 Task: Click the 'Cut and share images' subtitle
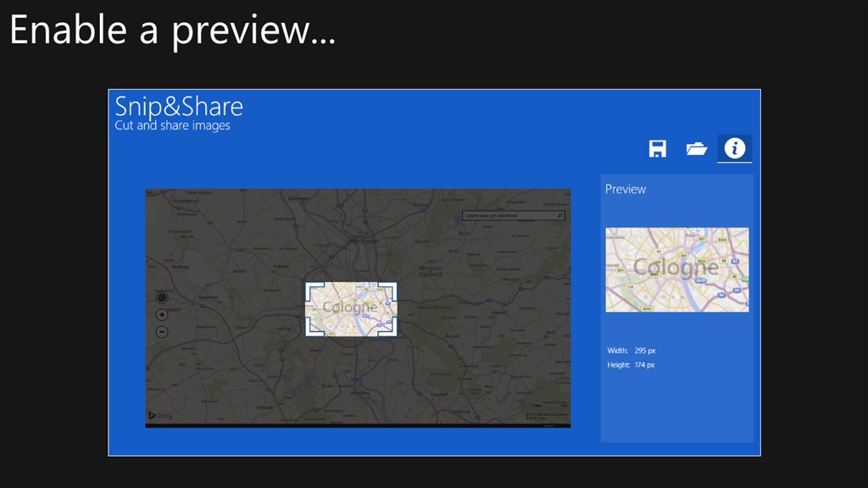172,125
